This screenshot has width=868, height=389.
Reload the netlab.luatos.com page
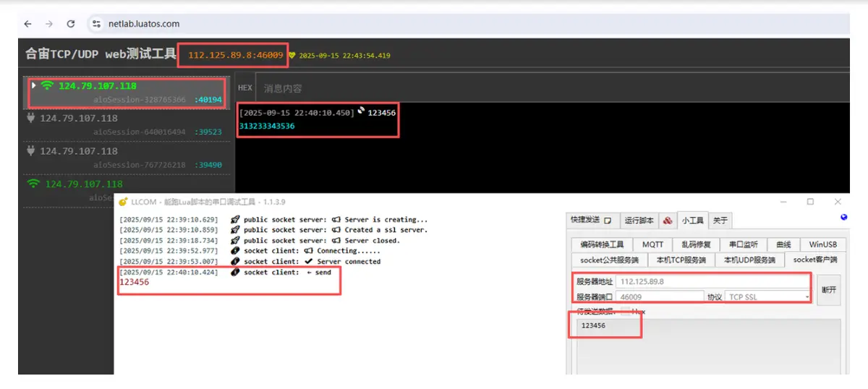71,24
